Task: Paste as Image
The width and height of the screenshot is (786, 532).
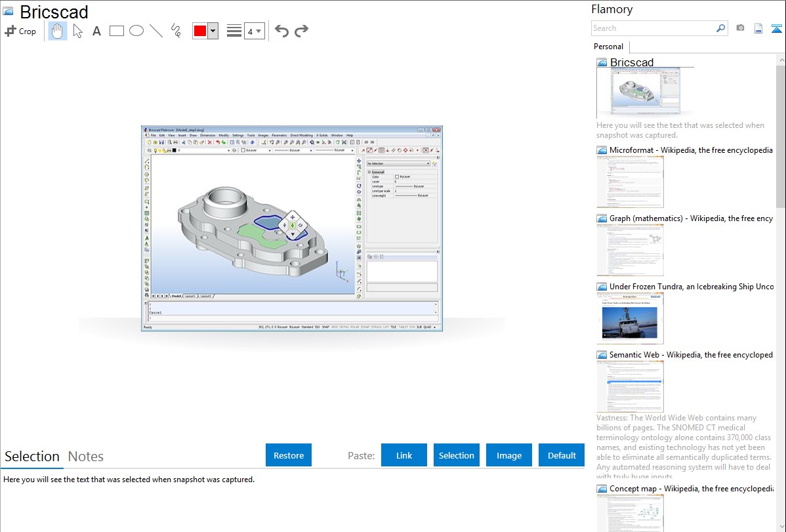Action: click(x=509, y=455)
